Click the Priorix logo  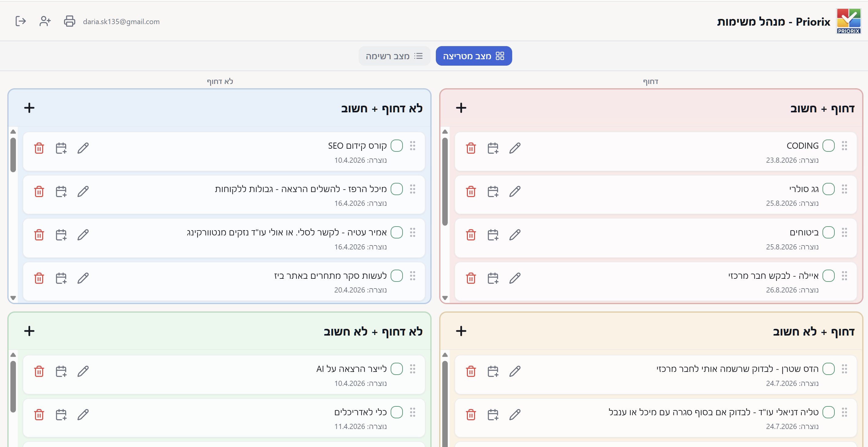point(848,21)
